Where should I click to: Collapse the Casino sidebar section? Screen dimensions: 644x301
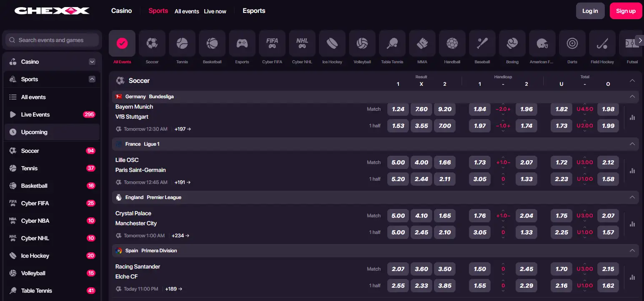click(x=92, y=62)
